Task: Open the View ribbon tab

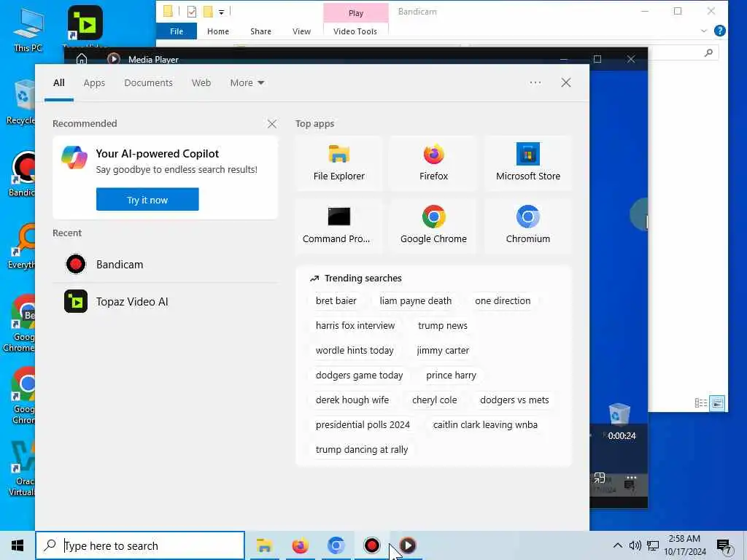Action: (x=301, y=31)
